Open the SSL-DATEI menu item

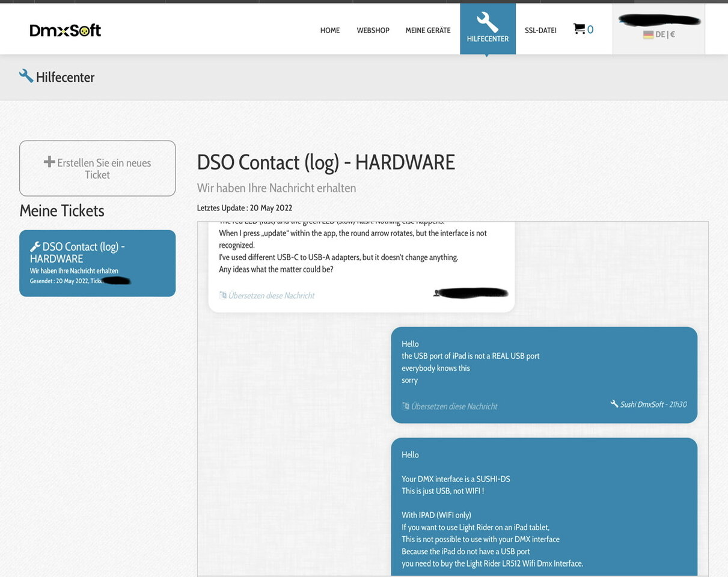(x=540, y=30)
